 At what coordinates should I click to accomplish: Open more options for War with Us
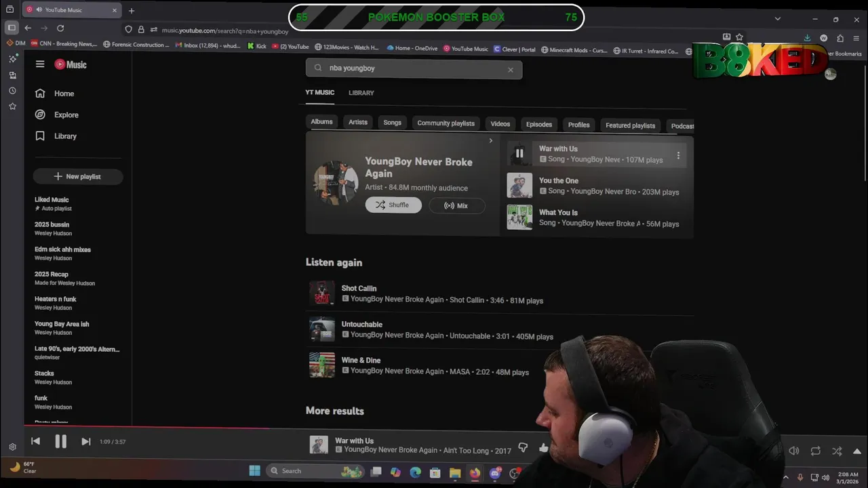(x=678, y=156)
